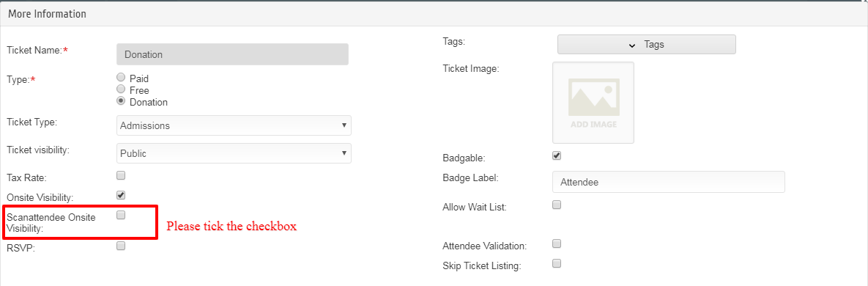
Task: Select the Paid type radio button
Action: [121, 78]
